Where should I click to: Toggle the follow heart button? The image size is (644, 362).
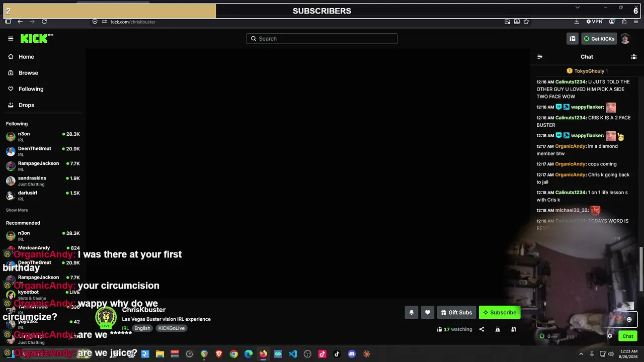coord(428,313)
